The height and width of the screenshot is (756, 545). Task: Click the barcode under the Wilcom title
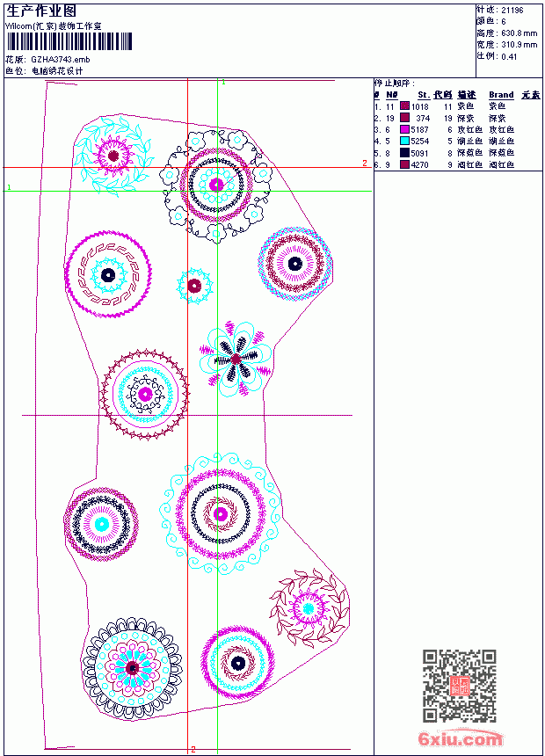pyautogui.click(x=69, y=41)
